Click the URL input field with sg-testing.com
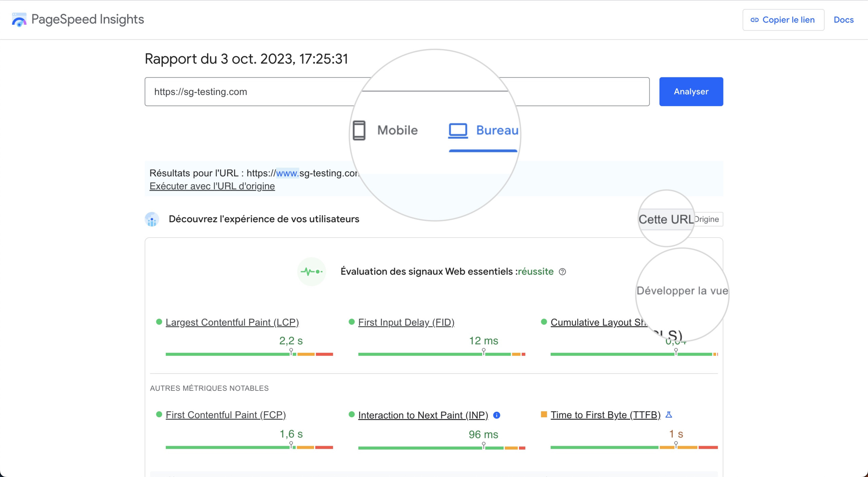Image resolution: width=868 pixels, height=477 pixels. 397,92
